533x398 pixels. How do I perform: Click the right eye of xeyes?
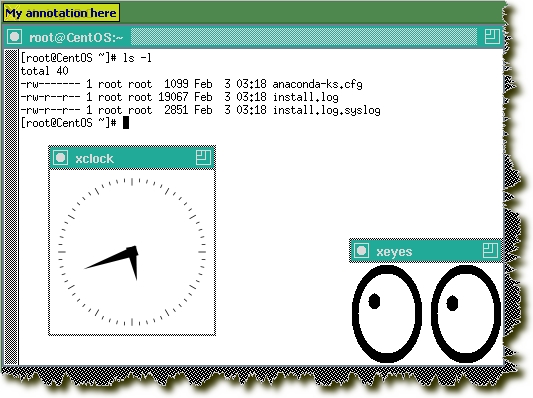pyautogui.click(x=466, y=314)
